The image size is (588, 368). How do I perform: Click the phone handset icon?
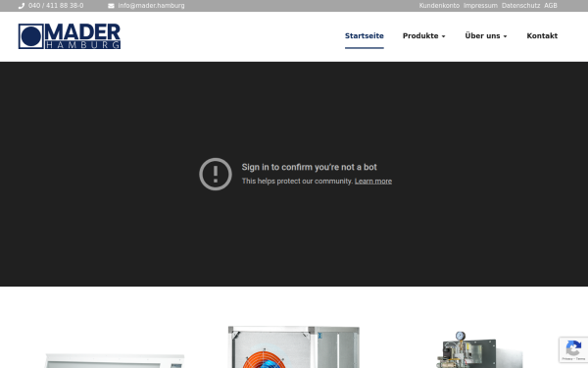tap(22, 6)
